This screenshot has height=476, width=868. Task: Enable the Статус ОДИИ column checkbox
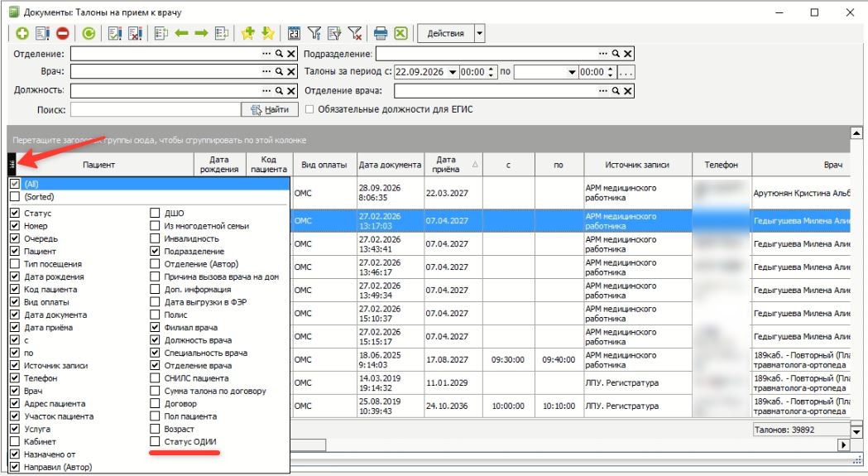coord(155,441)
